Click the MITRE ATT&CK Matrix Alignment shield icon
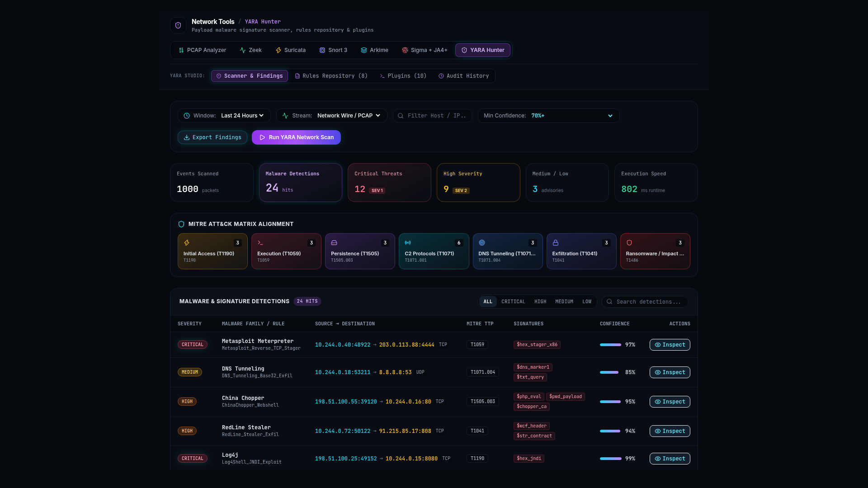868x488 pixels. click(x=181, y=224)
